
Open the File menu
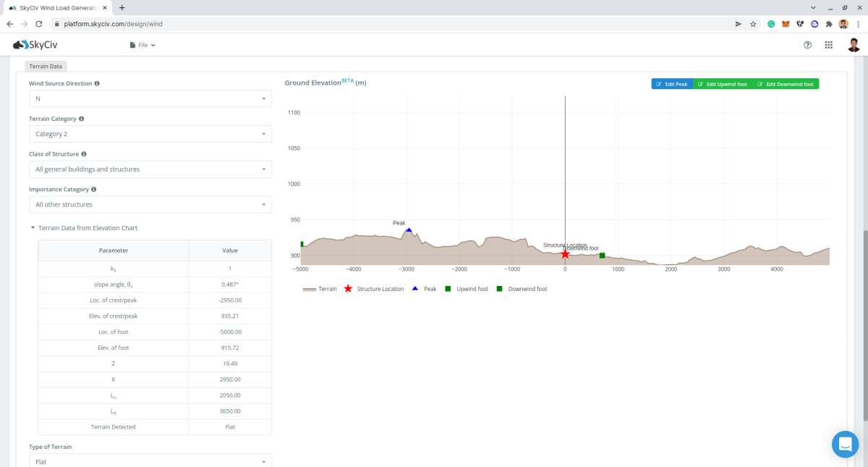pos(142,44)
